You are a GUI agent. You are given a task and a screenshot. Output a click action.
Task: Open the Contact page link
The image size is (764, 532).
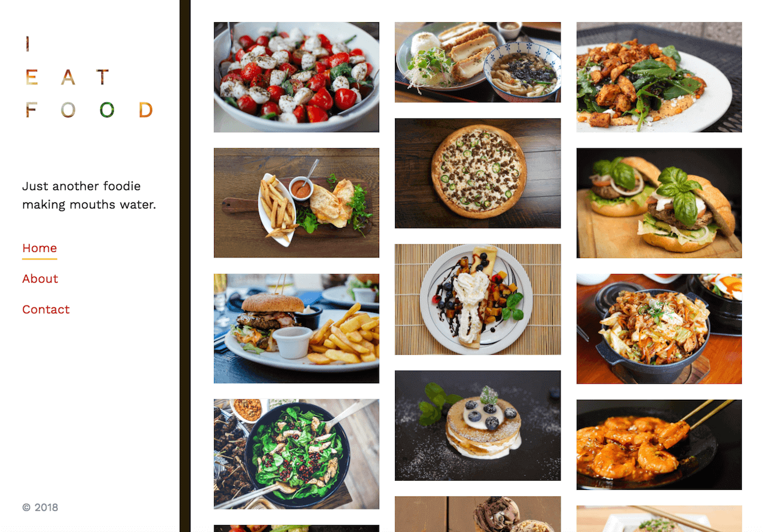pos(46,310)
